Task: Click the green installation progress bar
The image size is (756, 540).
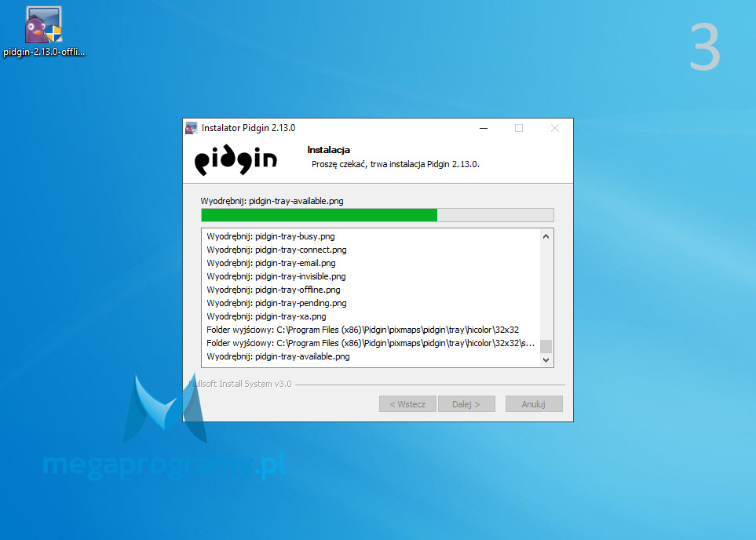Action: (x=377, y=215)
